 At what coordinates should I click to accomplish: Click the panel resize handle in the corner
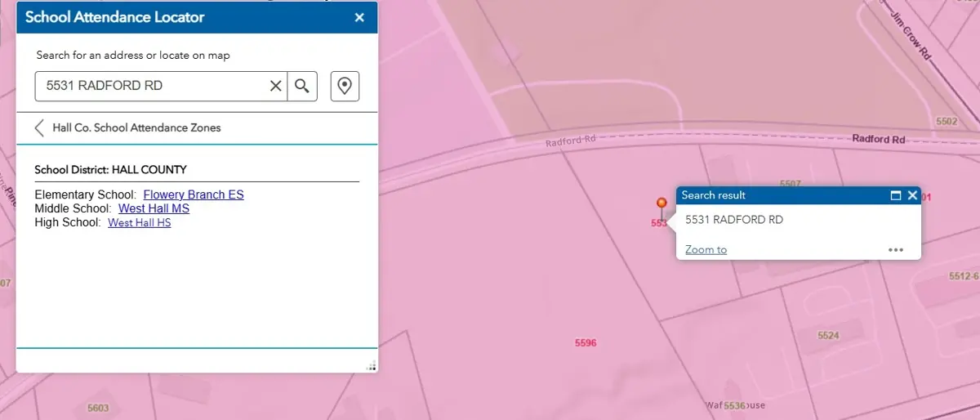click(x=372, y=366)
